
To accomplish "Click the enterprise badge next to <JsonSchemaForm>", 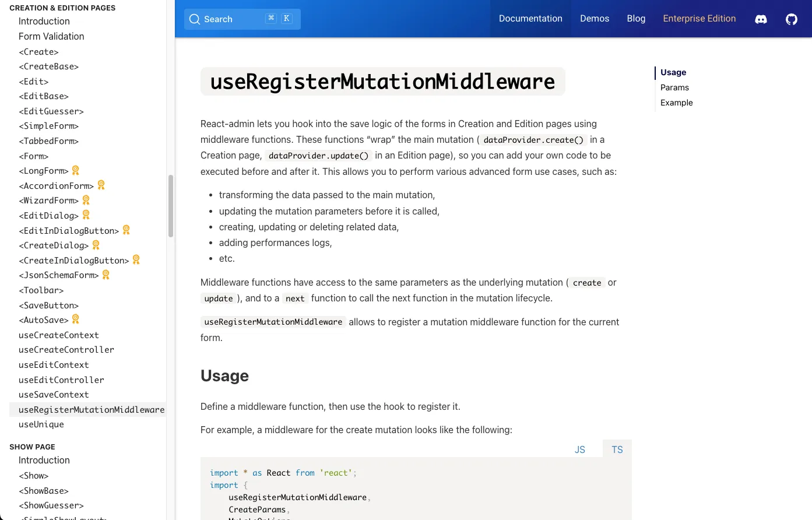I will click(x=106, y=274).
